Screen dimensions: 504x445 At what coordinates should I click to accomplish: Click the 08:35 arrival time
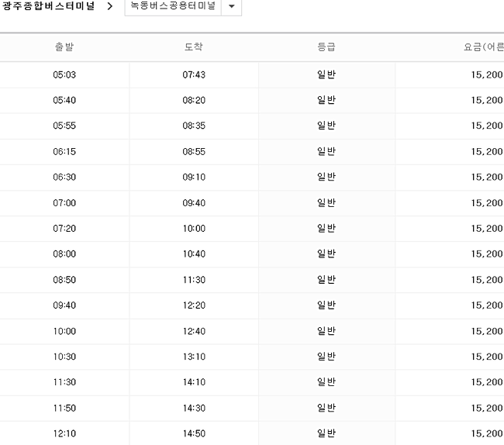pyautogui.click(x=194, y=126)
